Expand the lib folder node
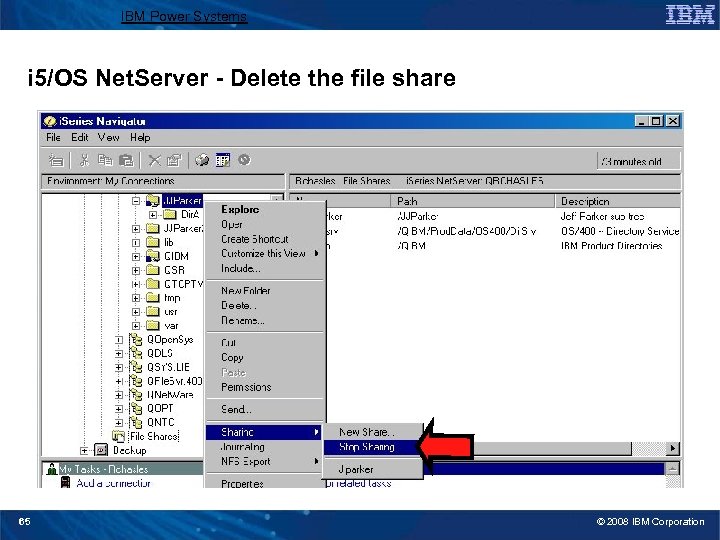The image size is (720, 540). point(135,242)
